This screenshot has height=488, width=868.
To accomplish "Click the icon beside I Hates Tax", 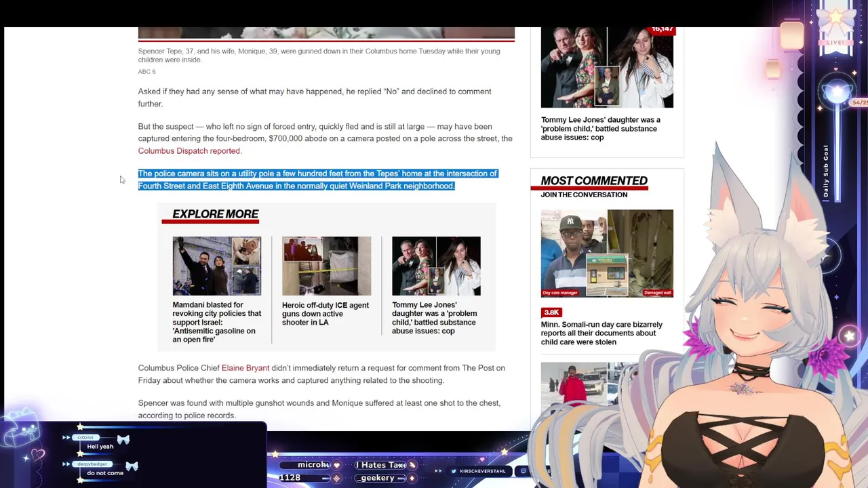I will [x=412, y=465].
